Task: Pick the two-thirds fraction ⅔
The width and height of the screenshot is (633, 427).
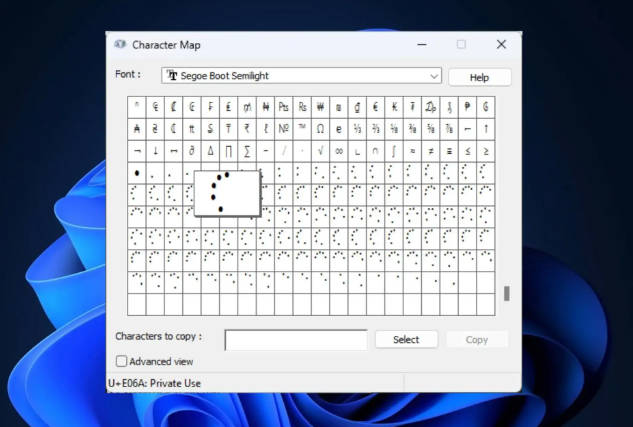Action: click(x=375, y=129)
